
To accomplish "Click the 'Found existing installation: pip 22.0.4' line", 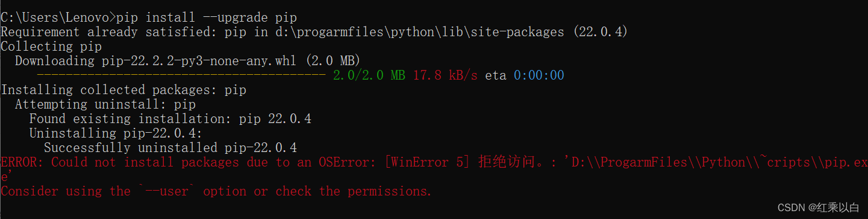I will click(170, 119).
